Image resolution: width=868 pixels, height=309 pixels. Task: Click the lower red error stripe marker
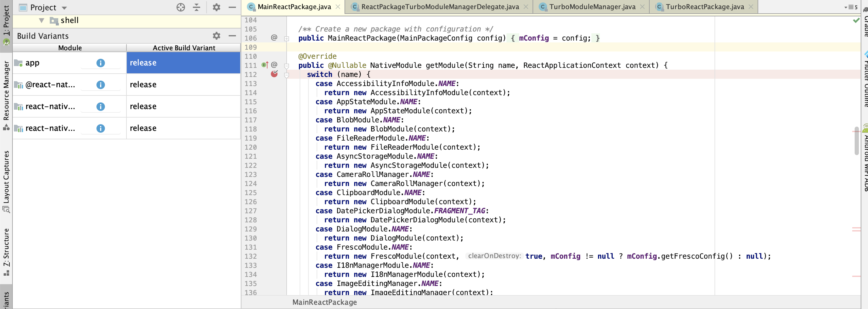click(x=856, y=276)
